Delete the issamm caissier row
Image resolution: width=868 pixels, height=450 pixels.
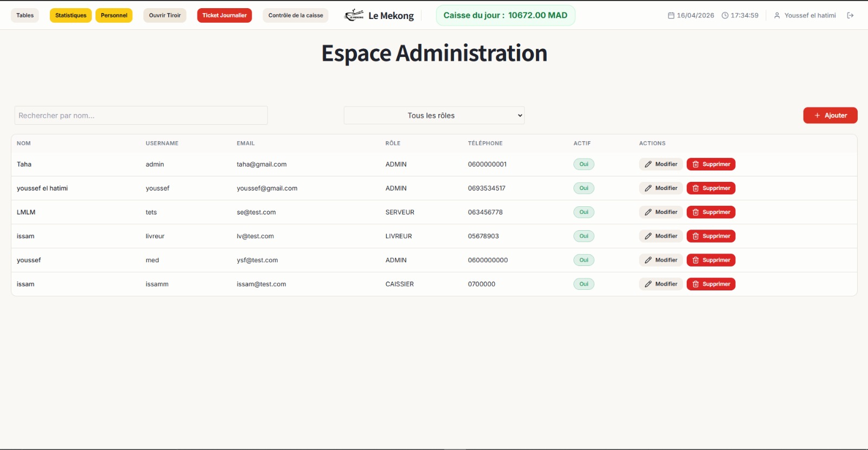click(711, 284)
